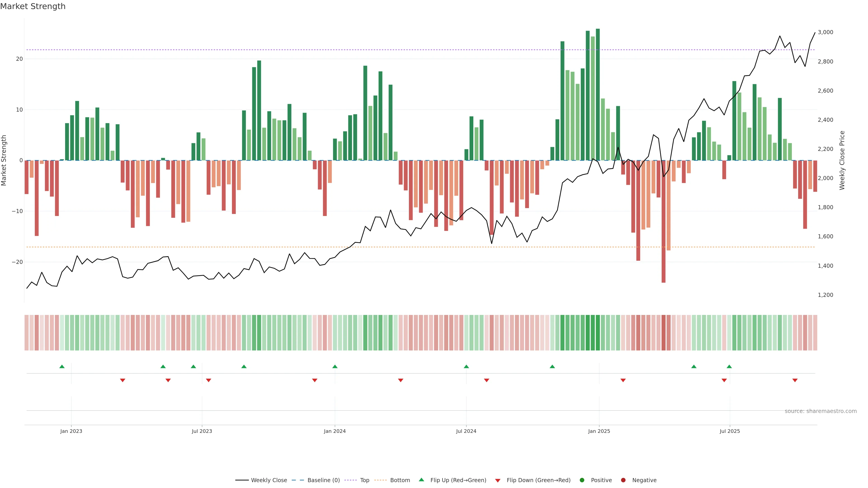Click the tallest green bar near Jan 2025

[x=598, y=94]
